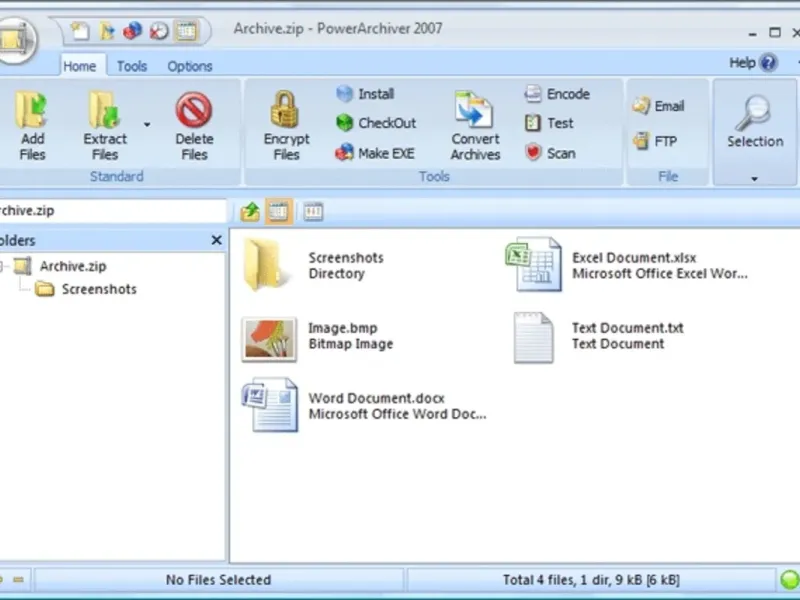Select the Screenshots directory in file list
800x600 pixels.
pos(314,265)
